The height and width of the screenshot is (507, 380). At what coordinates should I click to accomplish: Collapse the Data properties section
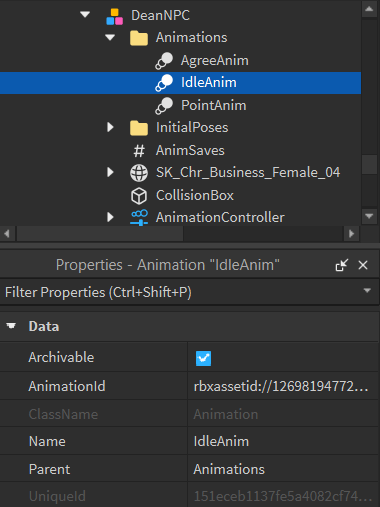tap(11, 326)
